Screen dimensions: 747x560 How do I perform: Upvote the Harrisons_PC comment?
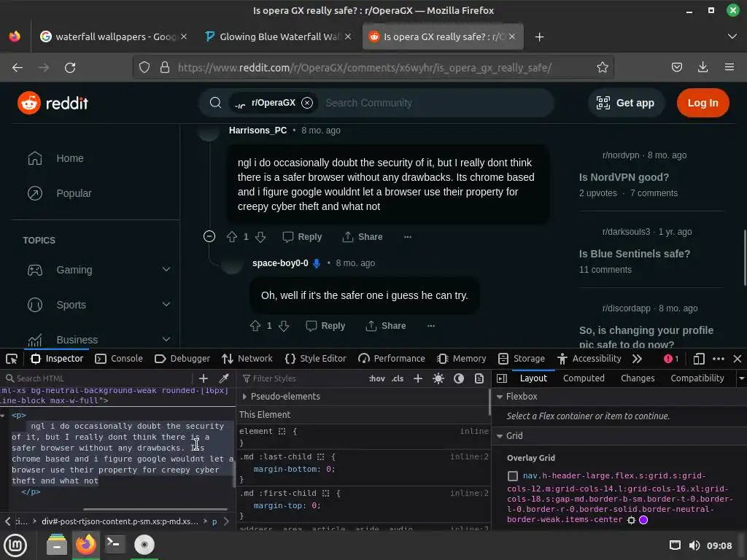232,237
